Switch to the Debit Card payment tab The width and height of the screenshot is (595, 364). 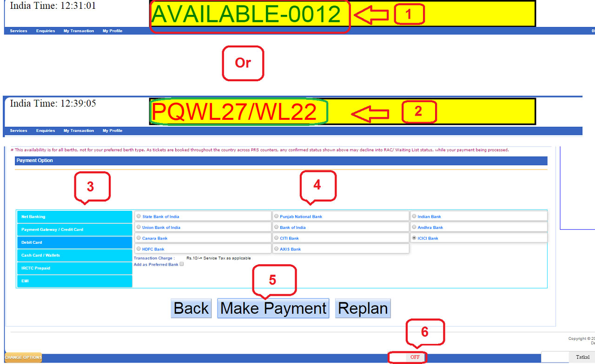pyautogui.click(x=74, y=242)
